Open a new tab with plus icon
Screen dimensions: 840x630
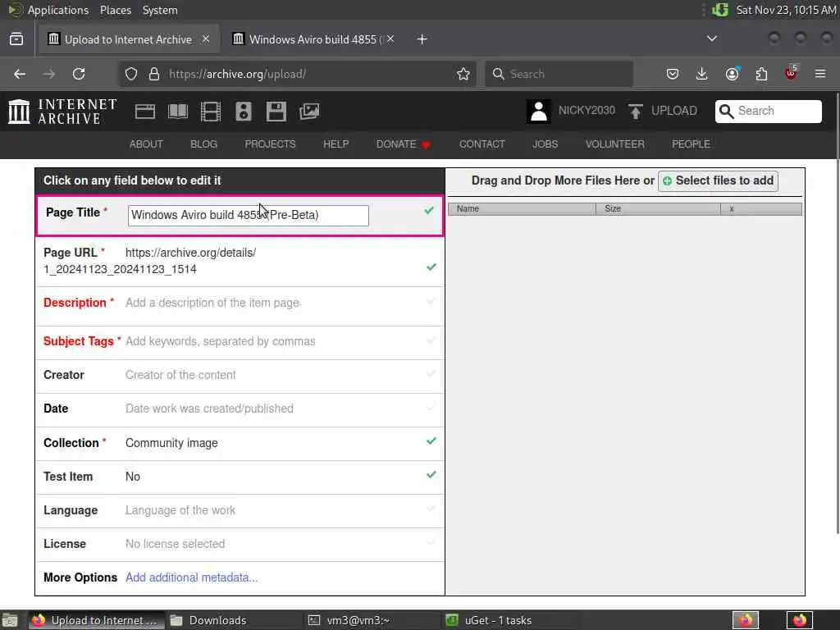[x=422, y=39]
